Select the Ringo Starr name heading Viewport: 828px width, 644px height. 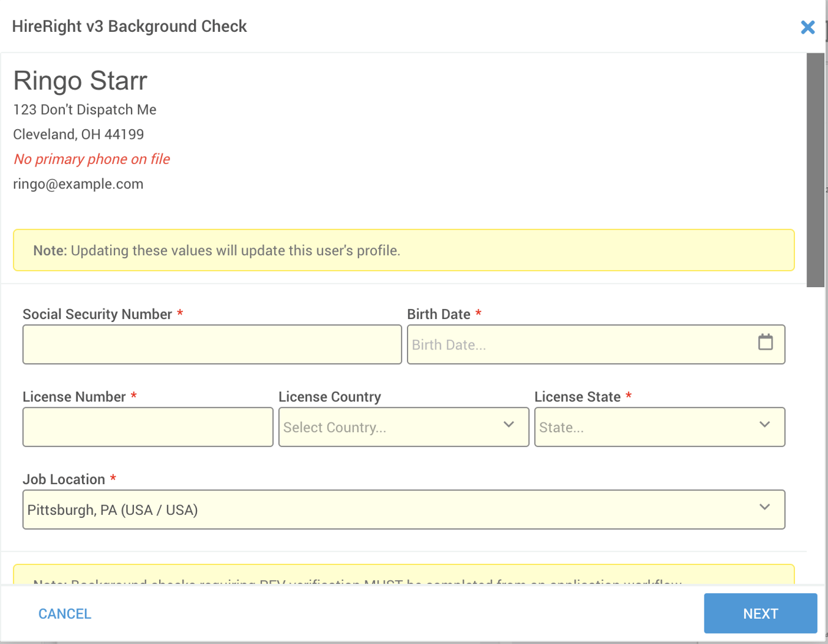point(80,81)
